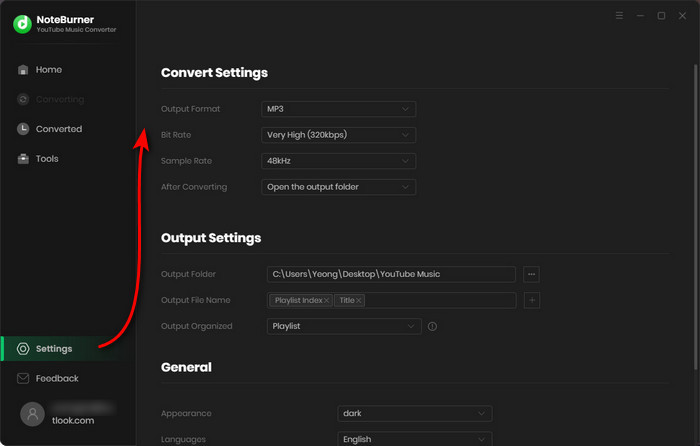Click the General heading
Screen dimensions: 700x446
point(186,367)
